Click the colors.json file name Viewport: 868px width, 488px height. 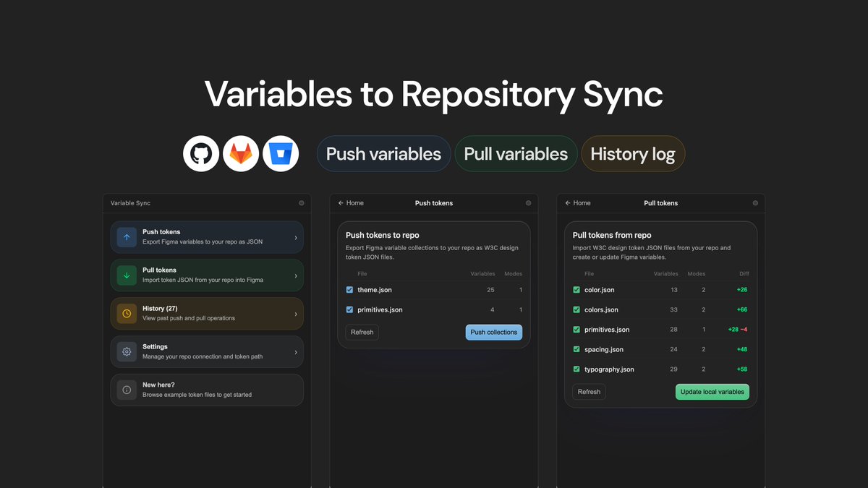pyautogui.click(x=601, y=310)
